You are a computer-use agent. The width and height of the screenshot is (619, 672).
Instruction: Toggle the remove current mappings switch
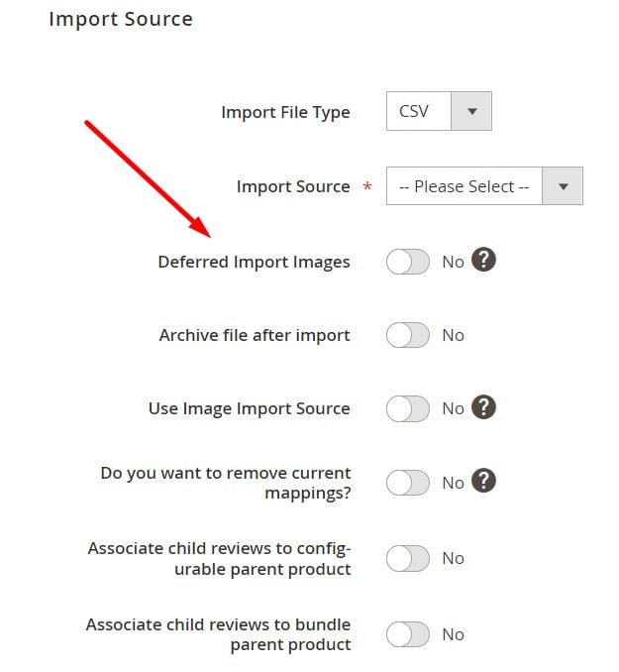point(408,483)
